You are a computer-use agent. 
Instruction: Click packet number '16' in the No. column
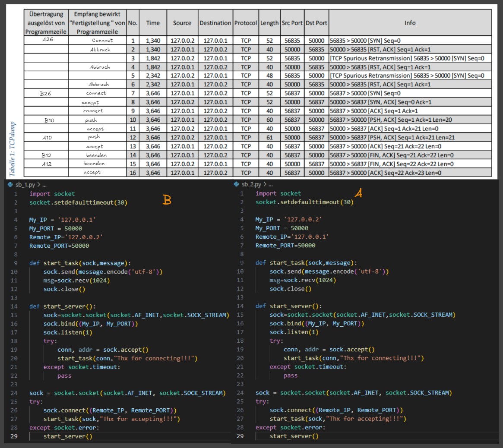pos(133,173)
